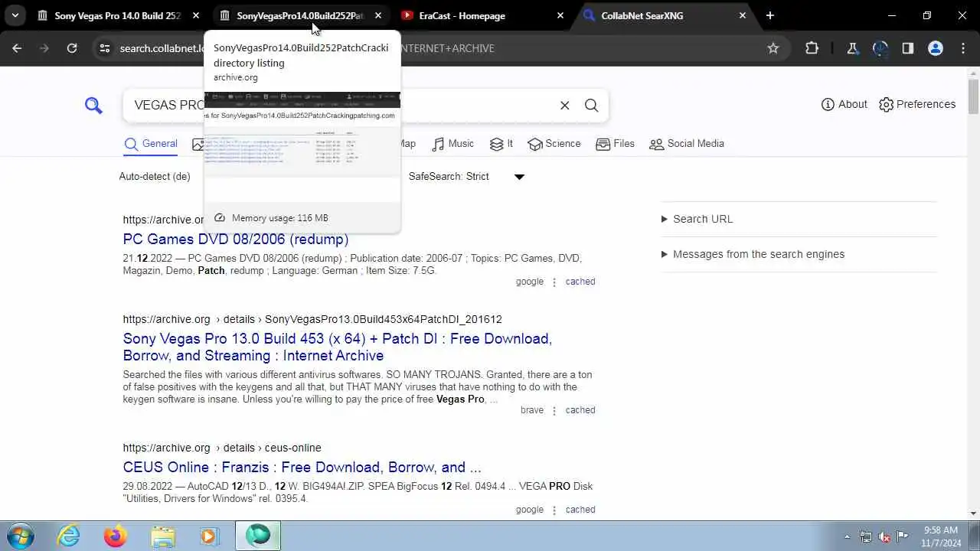Open media player from taskbar
The height and width of the screenshot is (551, 980).
click(209, 536)
